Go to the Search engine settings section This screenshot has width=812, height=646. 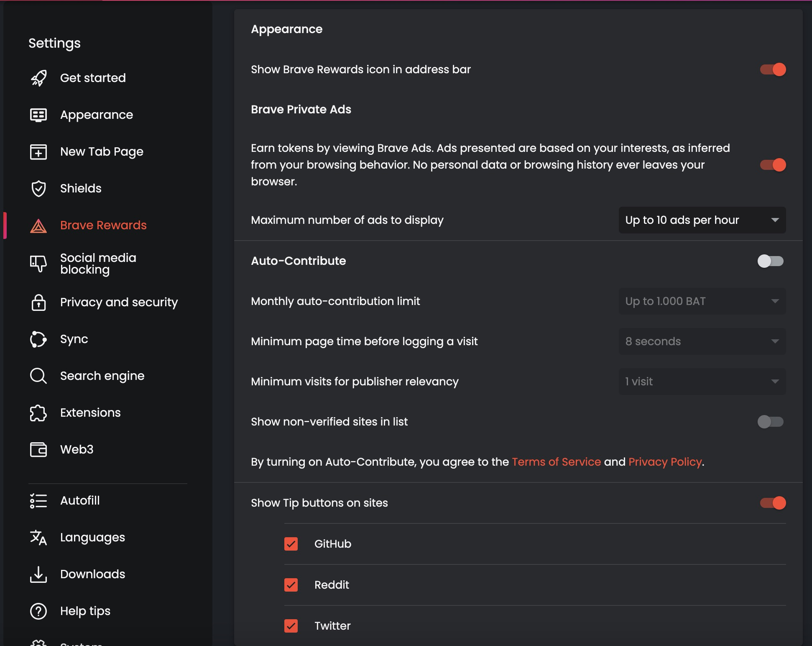(102, 376)
